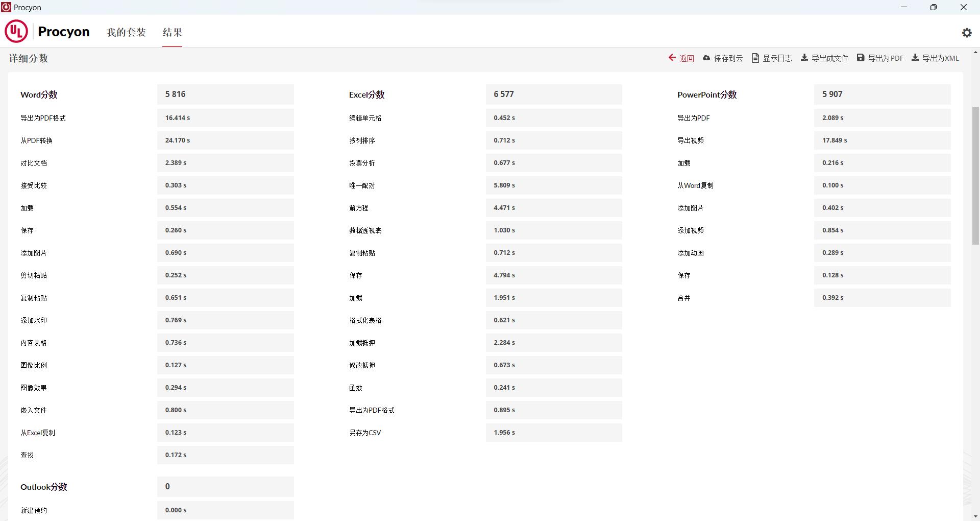Click the scroll down arrow
The width and height of the screenshot is (980, 521).
point(975,516)
